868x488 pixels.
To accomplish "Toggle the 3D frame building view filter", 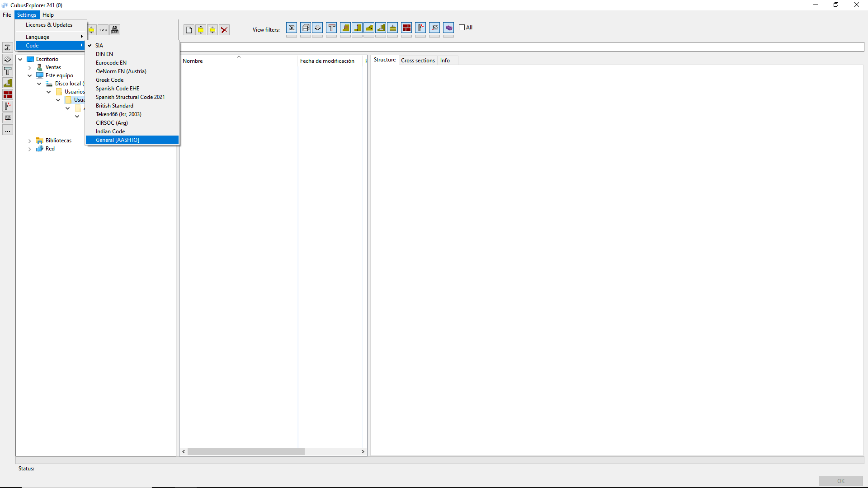I will click(x=306, y=28).
